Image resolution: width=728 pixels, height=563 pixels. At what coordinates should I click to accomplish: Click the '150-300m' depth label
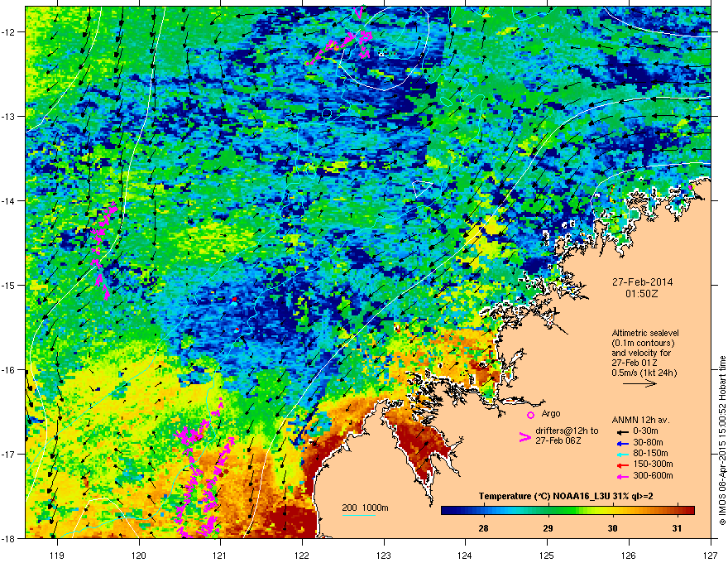click(x=653, y=464)
